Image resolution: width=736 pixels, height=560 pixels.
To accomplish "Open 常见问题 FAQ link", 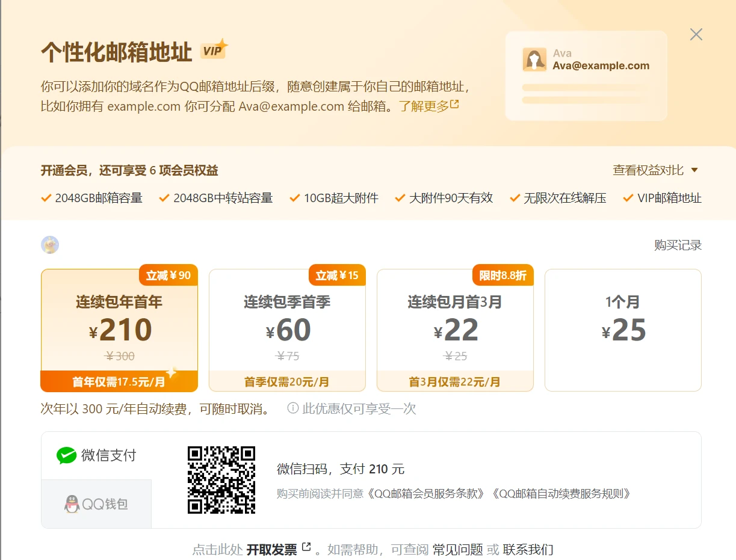I will [458, 549].
